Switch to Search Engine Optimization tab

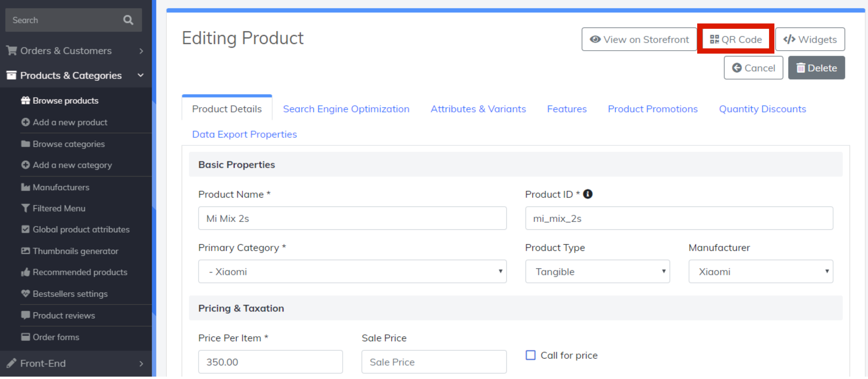tap(346, 109)
